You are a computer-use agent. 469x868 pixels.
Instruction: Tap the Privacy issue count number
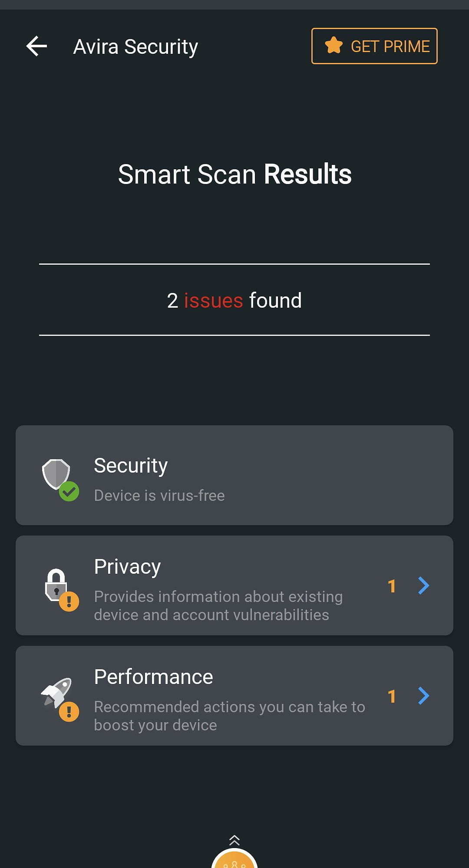[x=392, y=586]
